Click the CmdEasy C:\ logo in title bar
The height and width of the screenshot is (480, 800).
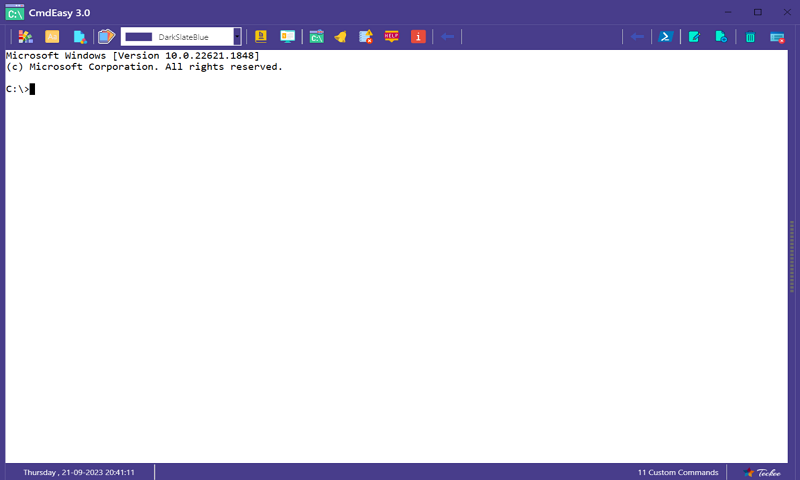14,12
